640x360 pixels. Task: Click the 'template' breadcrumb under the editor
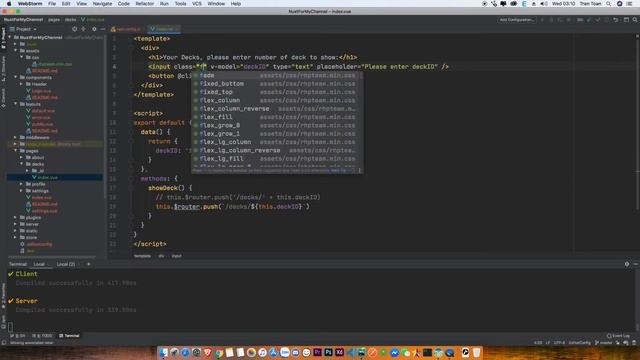point(142,256)
